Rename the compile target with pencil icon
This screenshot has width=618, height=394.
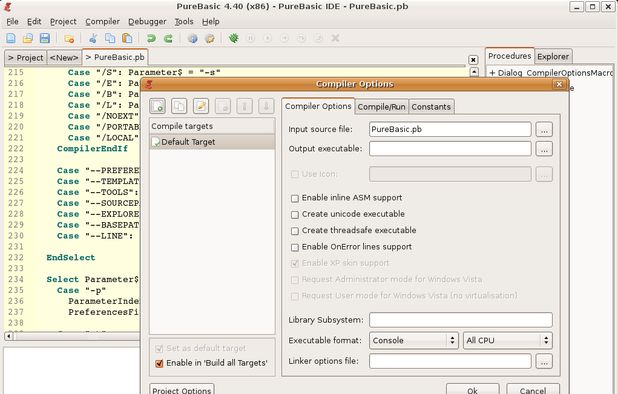(201, 106)
